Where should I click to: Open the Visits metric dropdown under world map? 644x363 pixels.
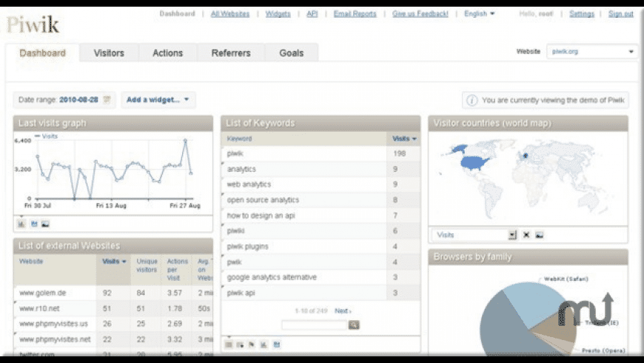click(x=474, y=235)
